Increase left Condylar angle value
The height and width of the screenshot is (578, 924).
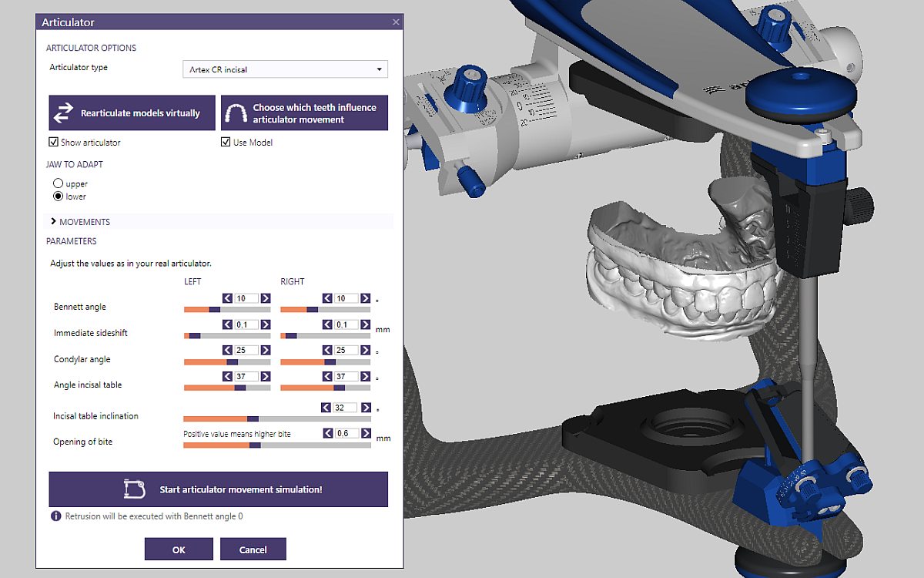tap(265, 351)
